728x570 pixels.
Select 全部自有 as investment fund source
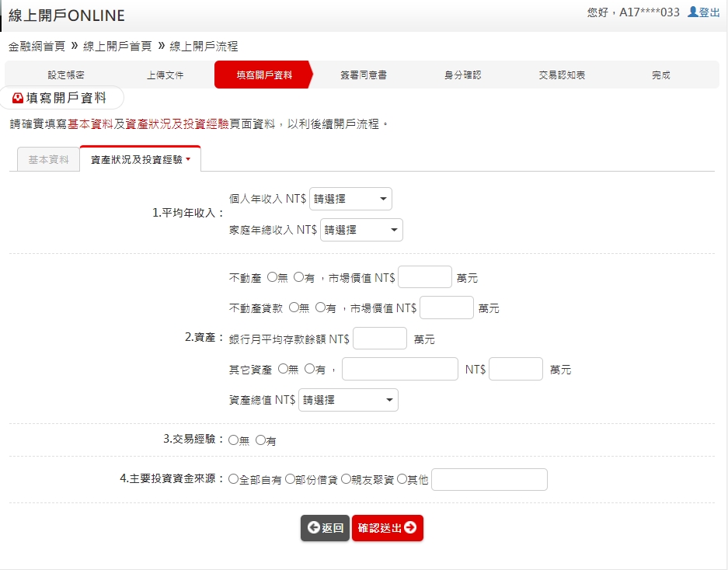coord(234,480)
